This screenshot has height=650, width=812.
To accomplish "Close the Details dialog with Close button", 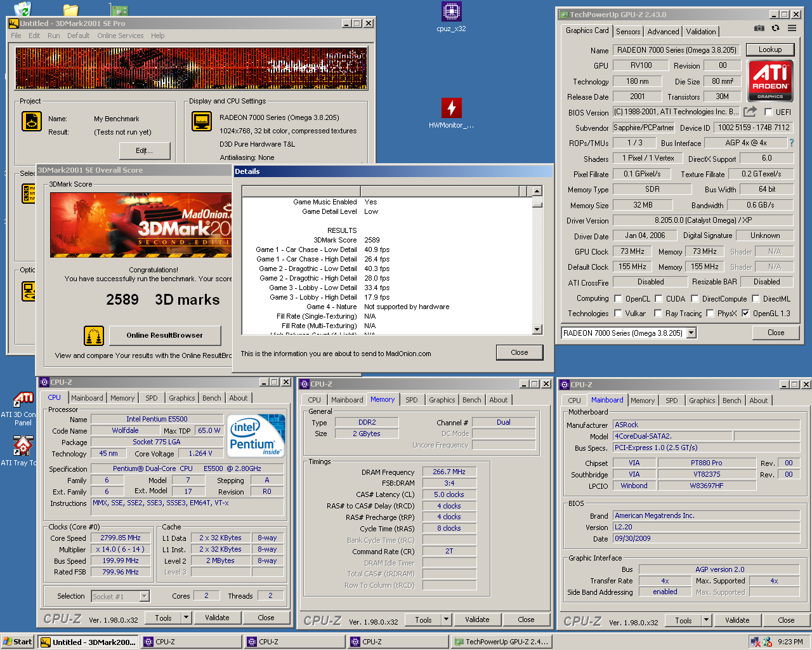I will pyautogui.click(x=520, y=352).
